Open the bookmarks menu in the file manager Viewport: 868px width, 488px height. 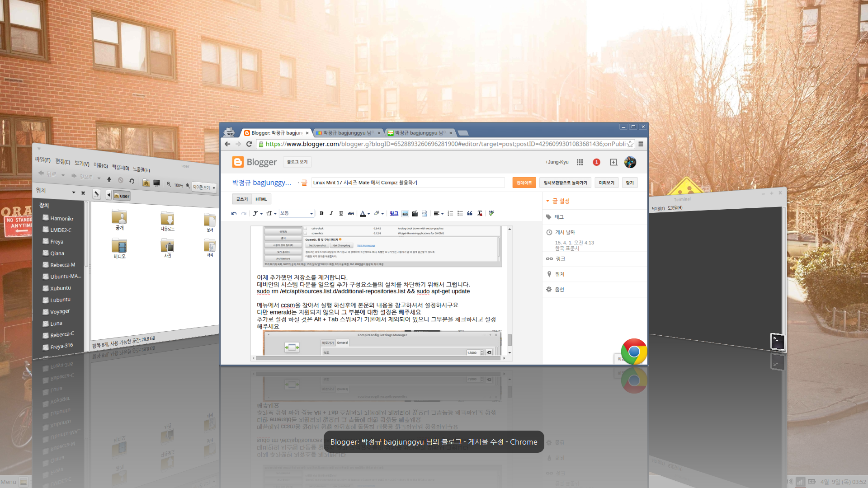coord(120,167)
